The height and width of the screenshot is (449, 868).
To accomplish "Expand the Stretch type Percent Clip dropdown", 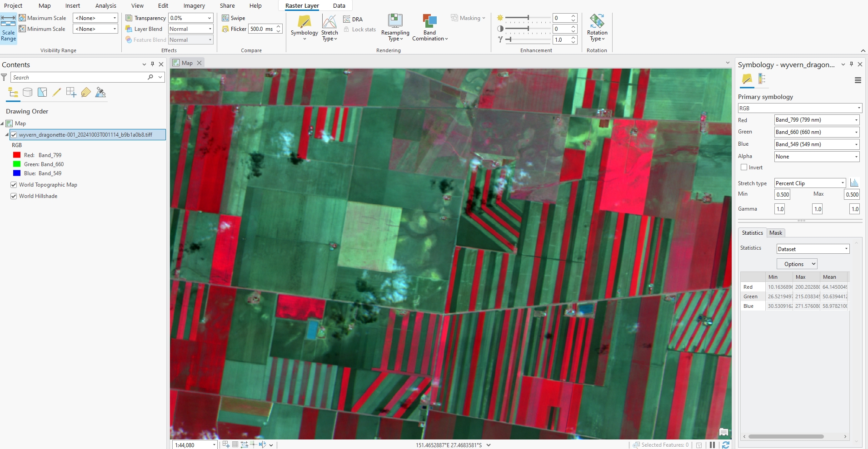I will (810, 183).
